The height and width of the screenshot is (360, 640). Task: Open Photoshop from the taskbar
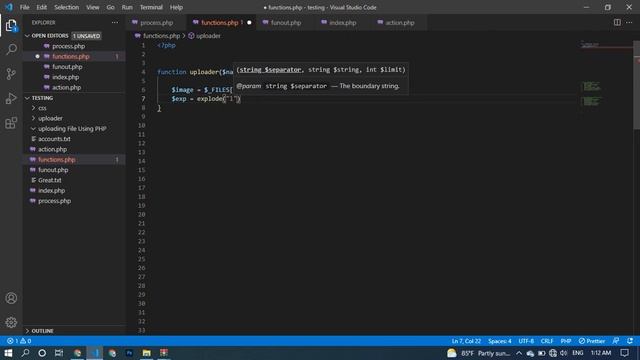[129, 353]
